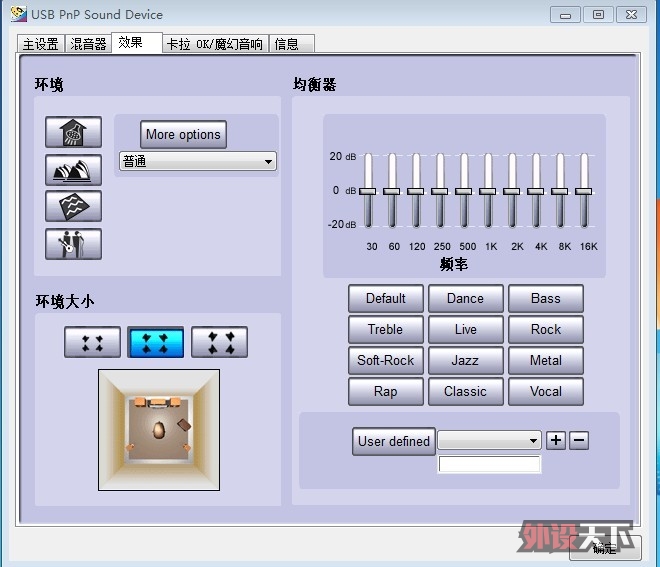Open the 卡拉 OK/魔幻音响 tab
The width and height of the screenshot is (660, 567).
coord(215,44)
